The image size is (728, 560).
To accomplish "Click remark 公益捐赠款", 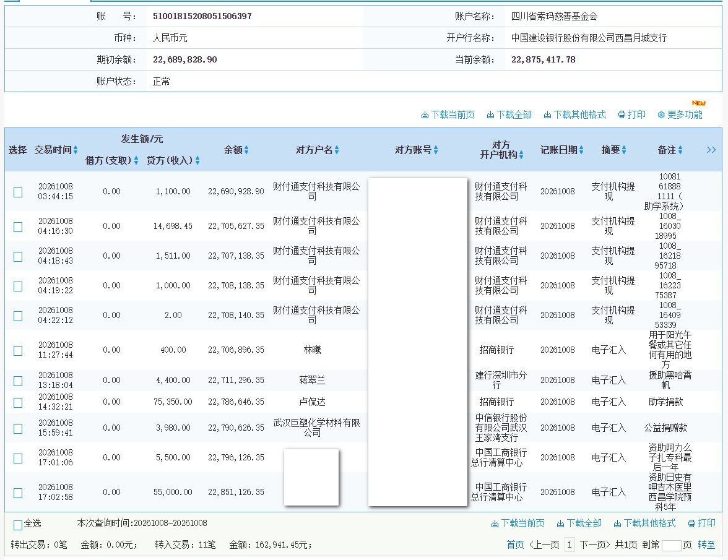I will coord(666,428).
